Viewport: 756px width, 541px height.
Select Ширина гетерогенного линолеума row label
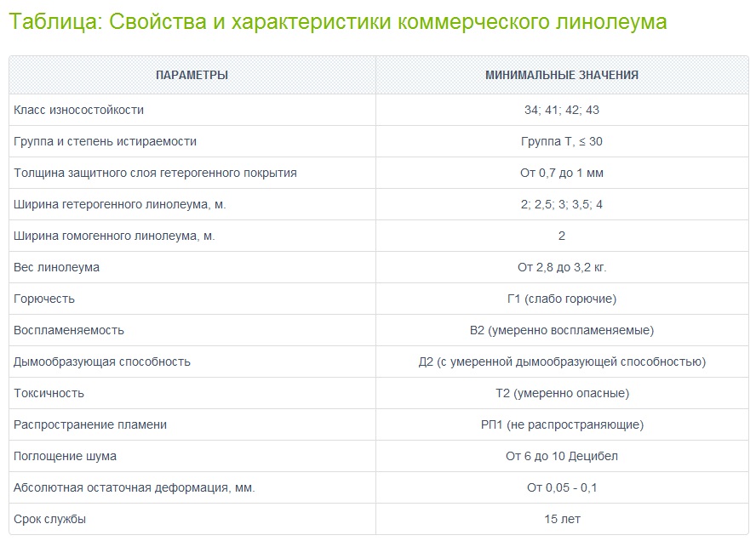119,205
